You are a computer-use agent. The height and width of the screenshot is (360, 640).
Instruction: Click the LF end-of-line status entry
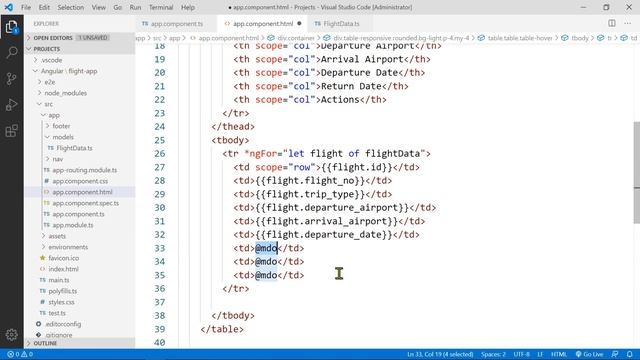tap(540, 354)
